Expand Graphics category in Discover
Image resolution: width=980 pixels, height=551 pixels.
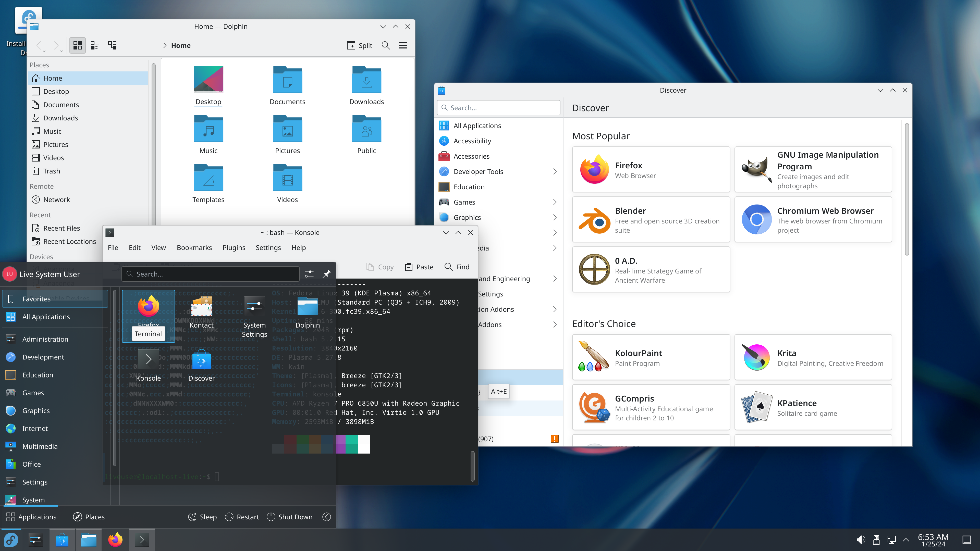point(555,217)
